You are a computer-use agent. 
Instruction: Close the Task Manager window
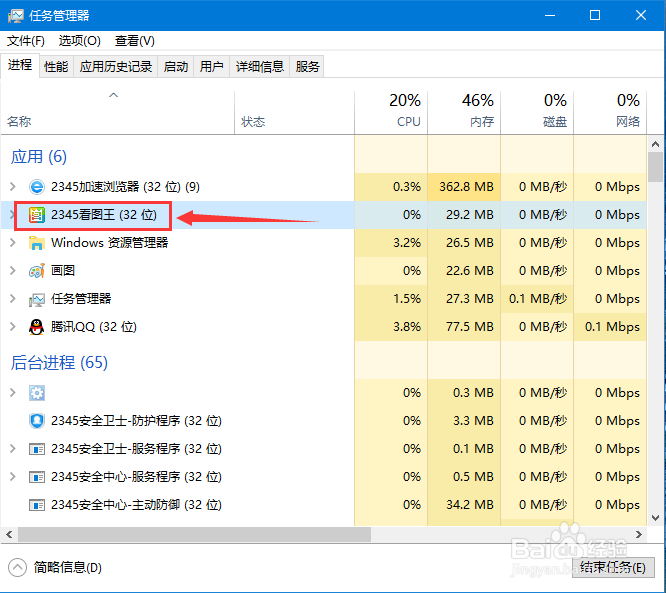click(641, 16)
